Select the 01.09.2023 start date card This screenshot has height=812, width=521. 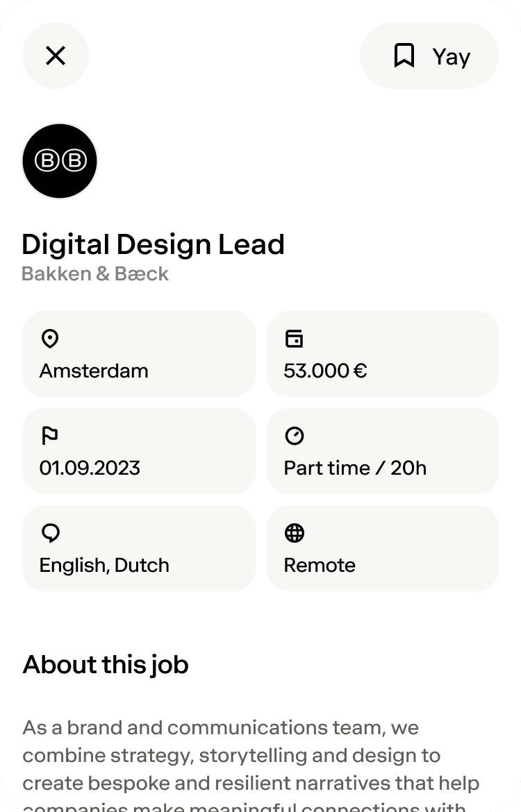pyautogui.click(x=139, y=451)
